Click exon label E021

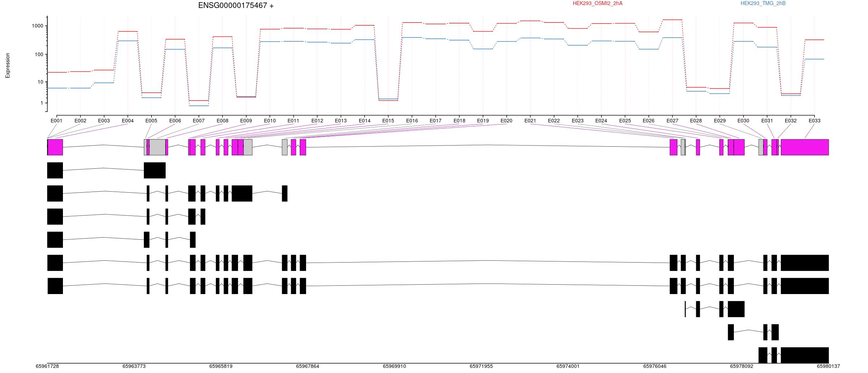(x=530, y=121)
